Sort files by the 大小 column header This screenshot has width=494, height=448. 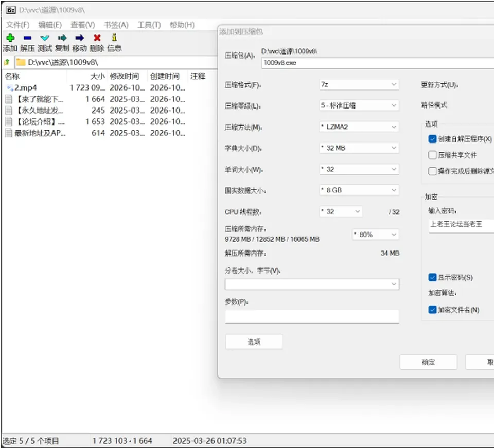[x=98, y=76]
